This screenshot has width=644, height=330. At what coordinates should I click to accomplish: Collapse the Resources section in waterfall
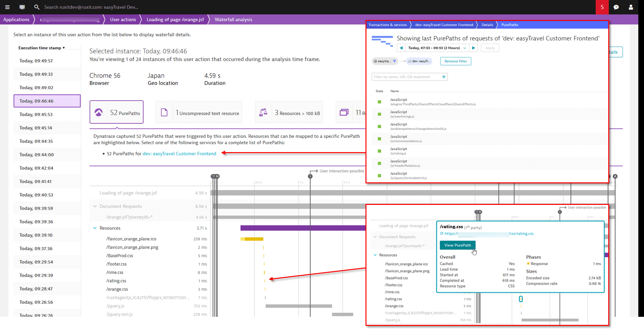tap(95, 228)
